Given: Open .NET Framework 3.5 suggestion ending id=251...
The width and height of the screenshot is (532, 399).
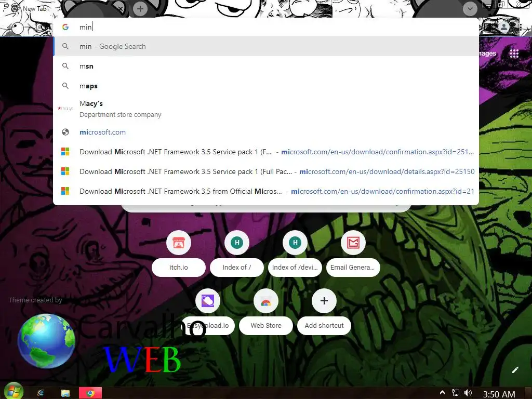Looking at the screenshot, I should [266, 152].
